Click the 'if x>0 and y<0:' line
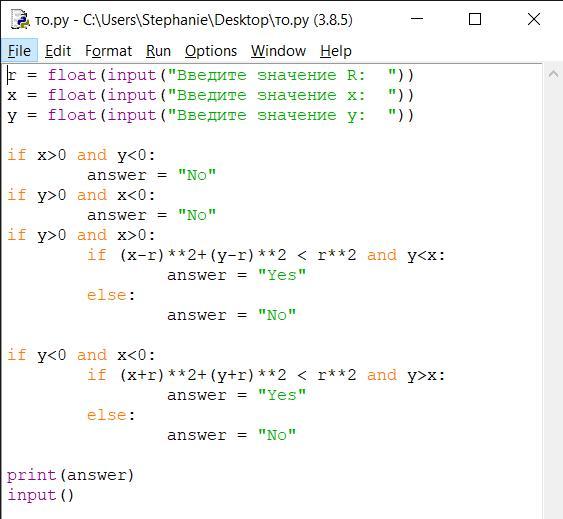563x519 pixels. tap(81, 155)
